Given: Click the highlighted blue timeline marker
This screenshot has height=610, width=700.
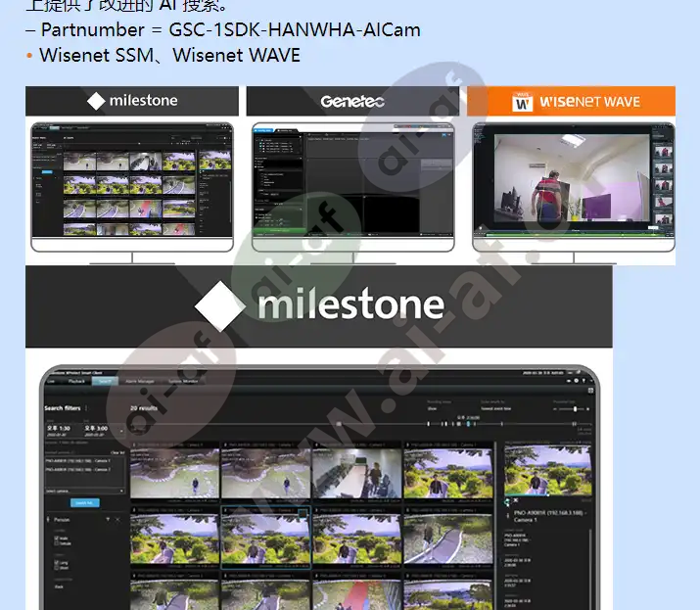Looking at the screenshot, I should (x=468, y=423).
